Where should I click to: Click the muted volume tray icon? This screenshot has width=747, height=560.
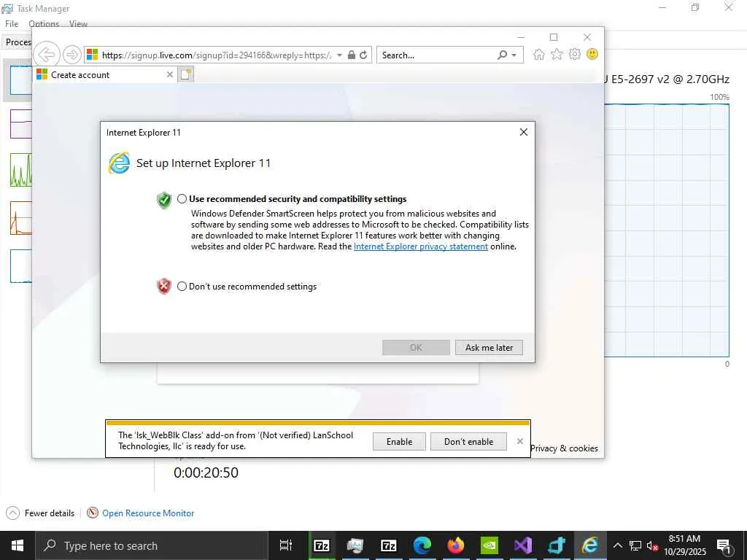651,545
